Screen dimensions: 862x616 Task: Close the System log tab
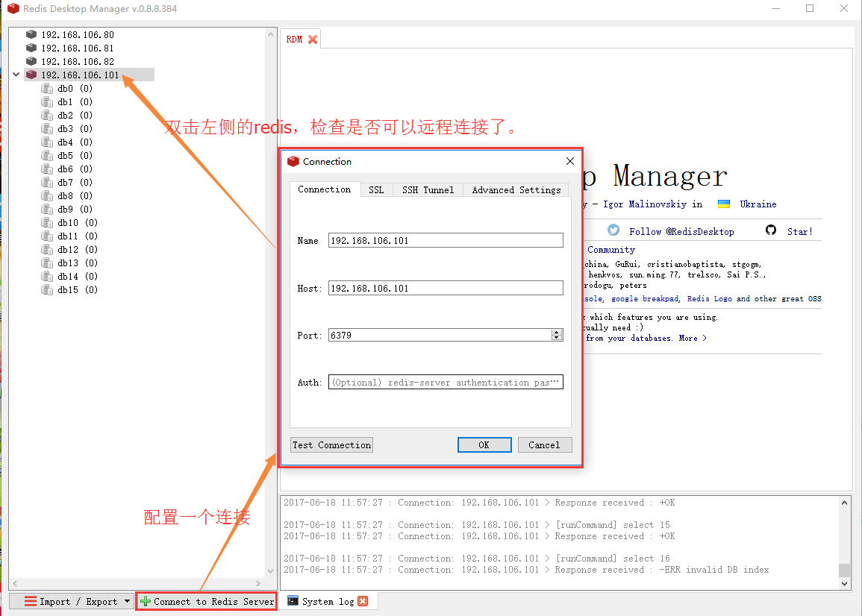[363, 601]
